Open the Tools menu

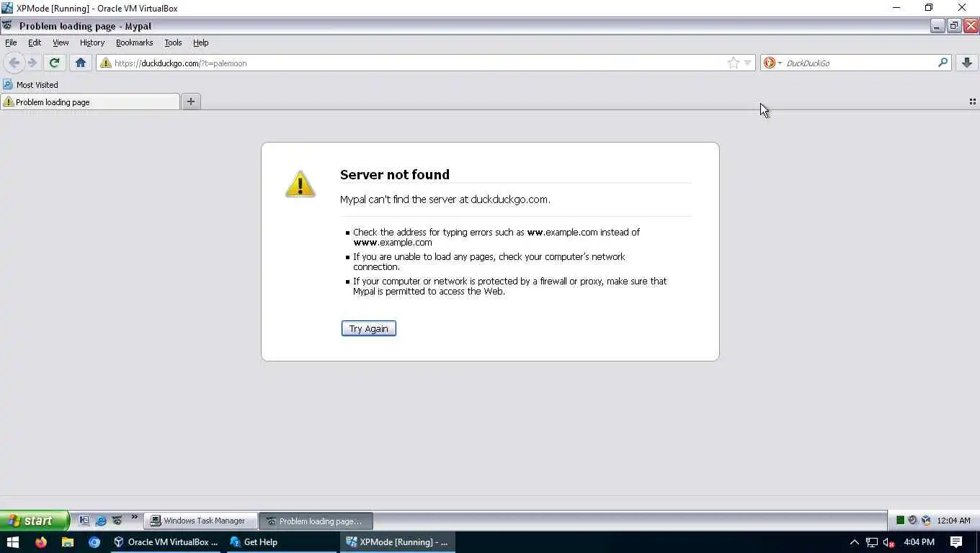[173, 42]
